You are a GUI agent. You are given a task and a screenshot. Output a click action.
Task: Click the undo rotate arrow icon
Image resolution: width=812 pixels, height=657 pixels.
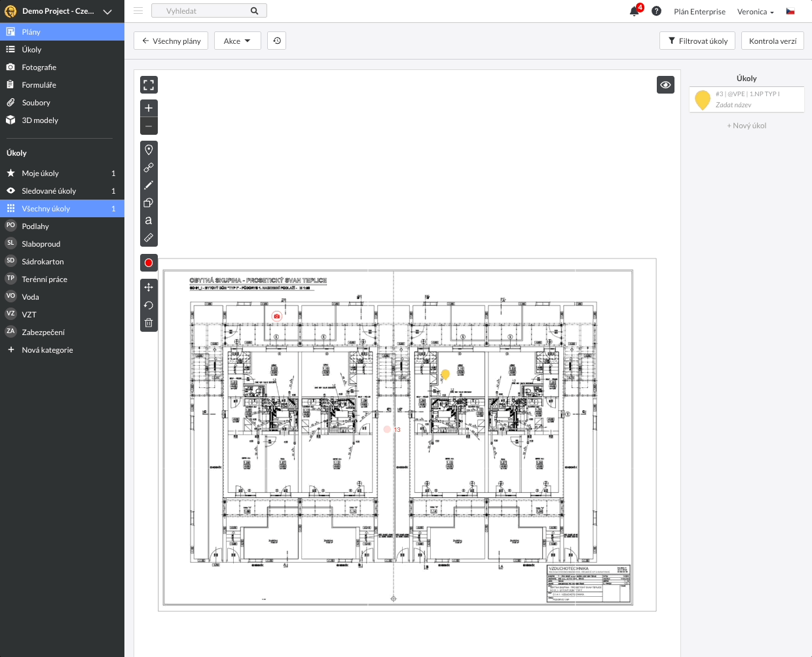(x=149, y=305)
